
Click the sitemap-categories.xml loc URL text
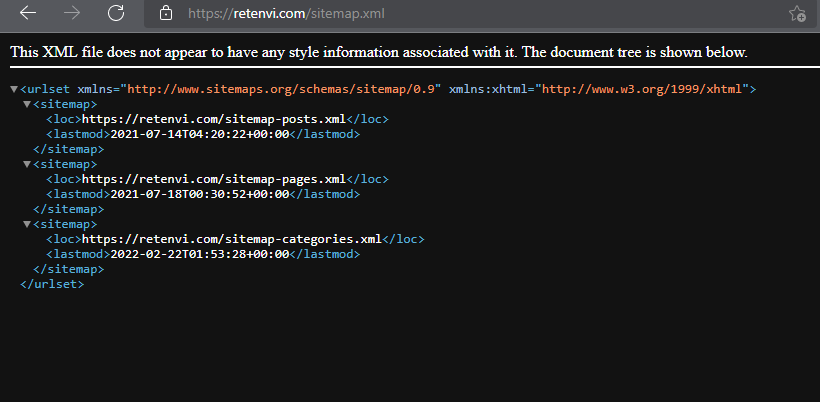click(x=231, y=239)
